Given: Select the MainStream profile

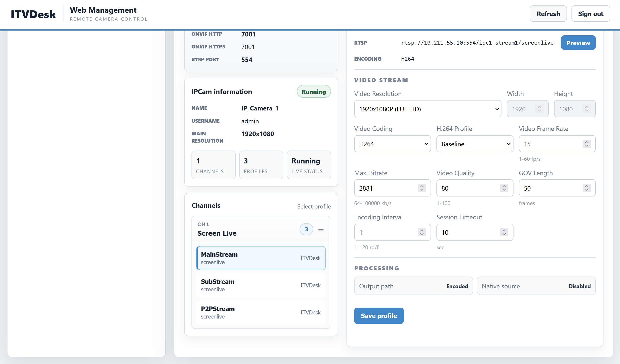Looking at the screenshot, I should pyautogui.click(x=261, y=258).
